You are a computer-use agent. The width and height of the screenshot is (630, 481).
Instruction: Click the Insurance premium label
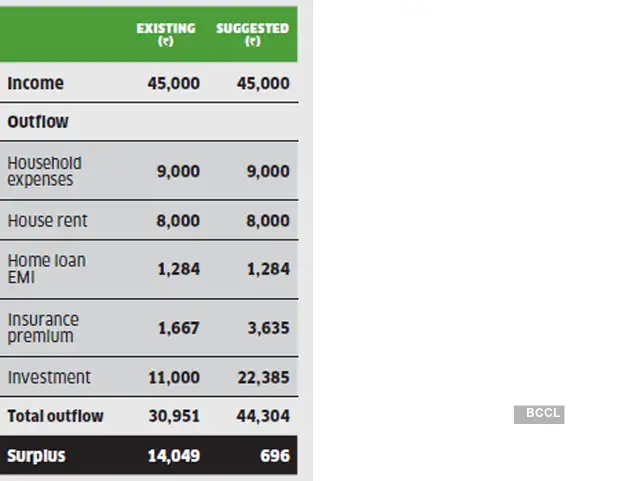[x=43, y=328]
